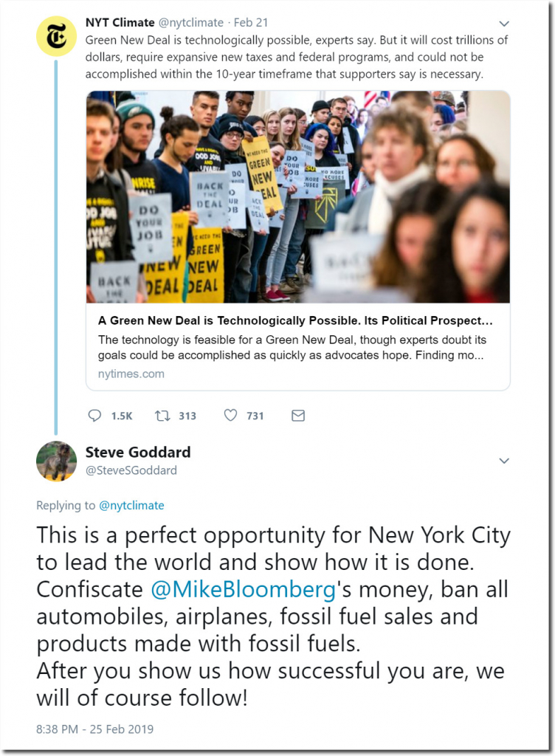Click the reply speech bubble icon
This screenshot has height=756, width=555.
[x=94, y=416]
